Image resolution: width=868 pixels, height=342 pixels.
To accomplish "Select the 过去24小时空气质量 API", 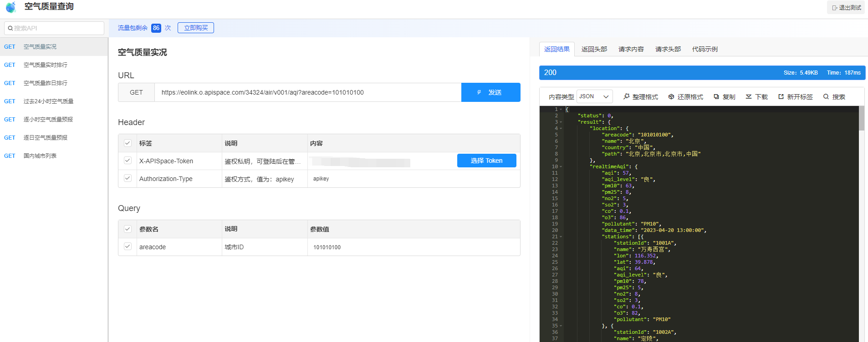I will coord(54,101).
